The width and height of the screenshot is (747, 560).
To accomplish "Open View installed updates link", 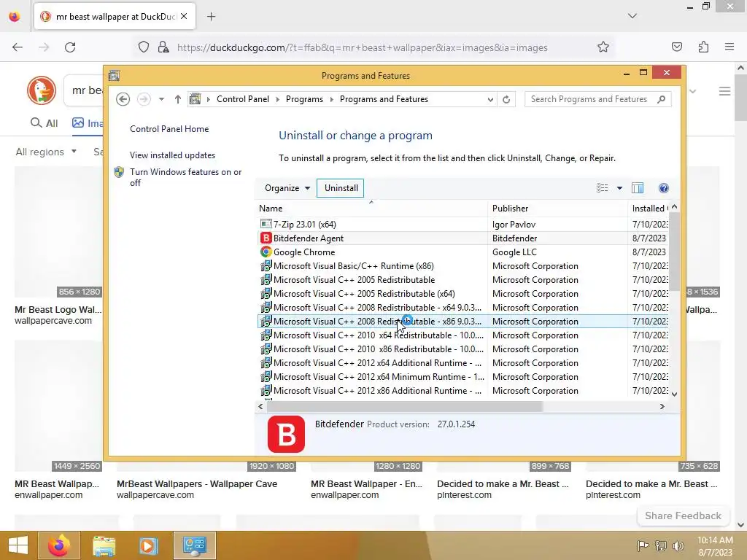I will tap(172, 155).
